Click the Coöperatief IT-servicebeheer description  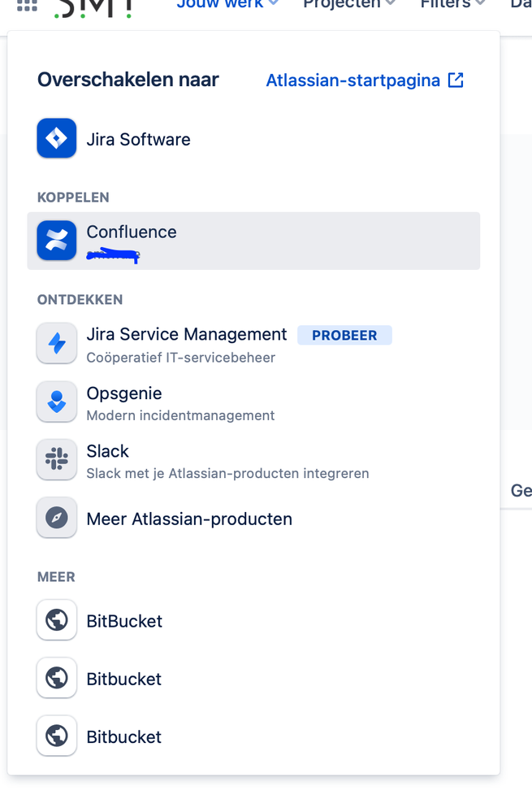pos(180,358)
